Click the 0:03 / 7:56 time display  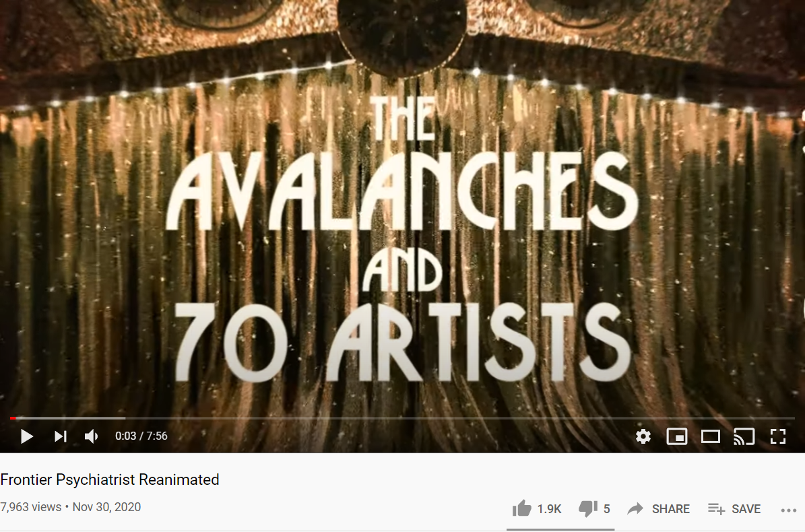pyautogui.click(x=141, y=436)
